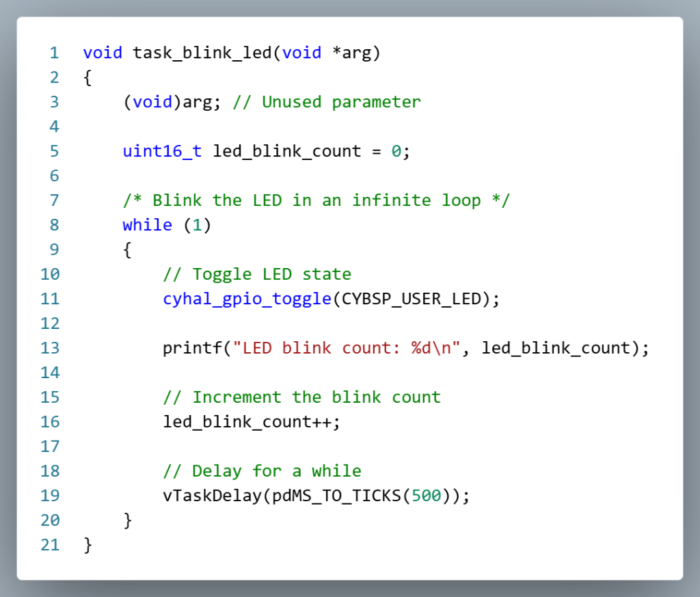This screenshot has height=597, width=700.
Task: Click the while keyword
Action: (x=147, y=225)
